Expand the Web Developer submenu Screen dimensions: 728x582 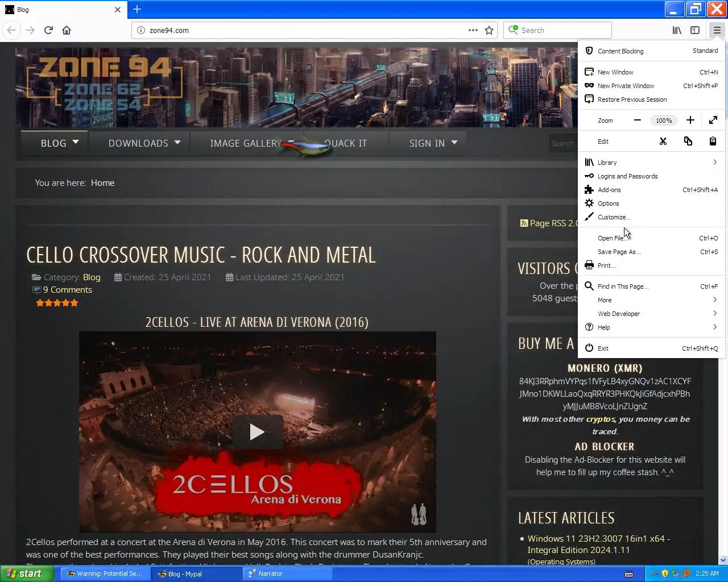651,314
